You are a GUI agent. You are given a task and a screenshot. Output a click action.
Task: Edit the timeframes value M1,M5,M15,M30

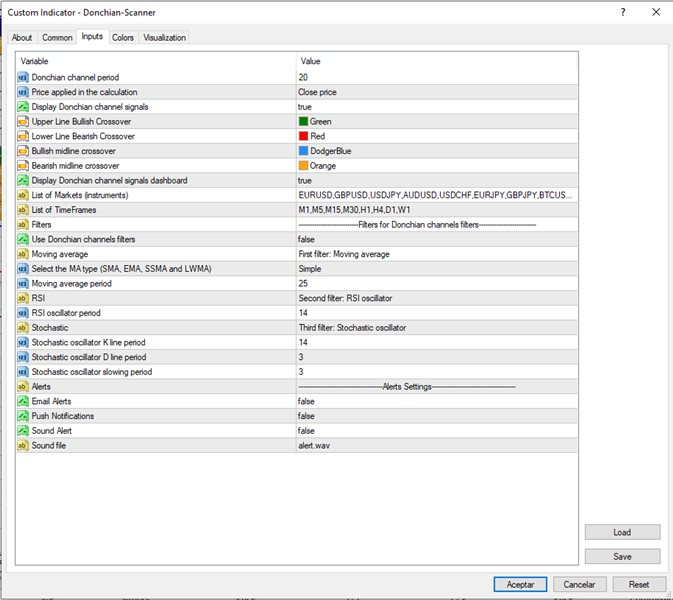pyautogui.click(x=437, y=210)
